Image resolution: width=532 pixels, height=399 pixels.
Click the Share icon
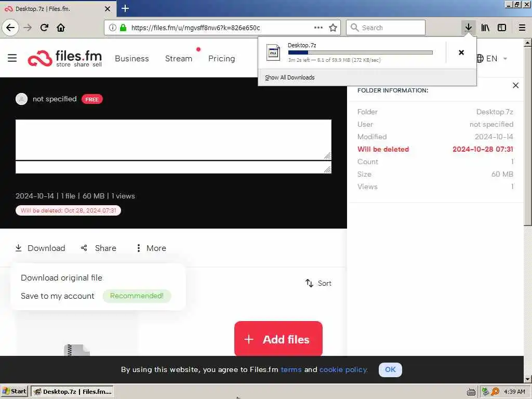84,248
